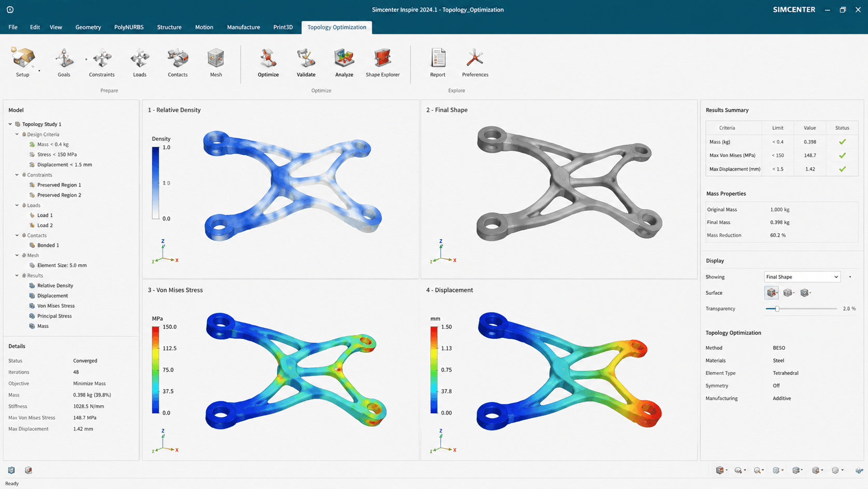This screenshot has height=489, width=868.
Task: Launch the Analyze tool
Action: pos(344,62)
